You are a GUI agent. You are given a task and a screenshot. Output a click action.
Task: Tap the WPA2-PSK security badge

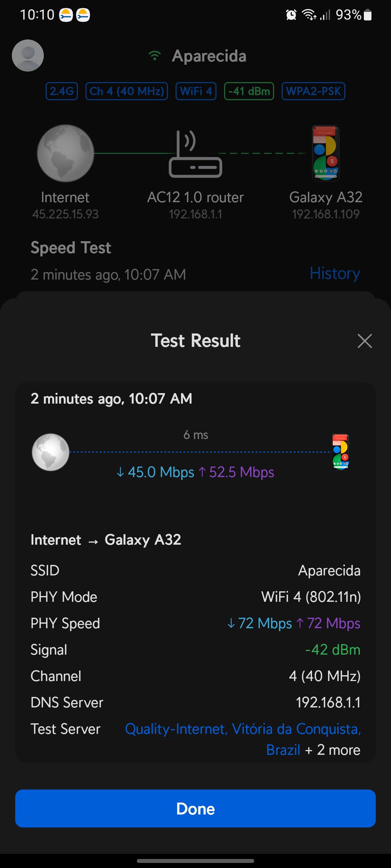tap(314, 91)
